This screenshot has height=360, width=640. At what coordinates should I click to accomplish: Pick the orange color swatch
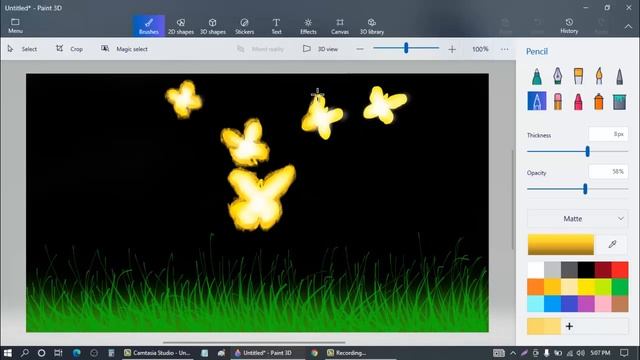(x=536, y=287)
